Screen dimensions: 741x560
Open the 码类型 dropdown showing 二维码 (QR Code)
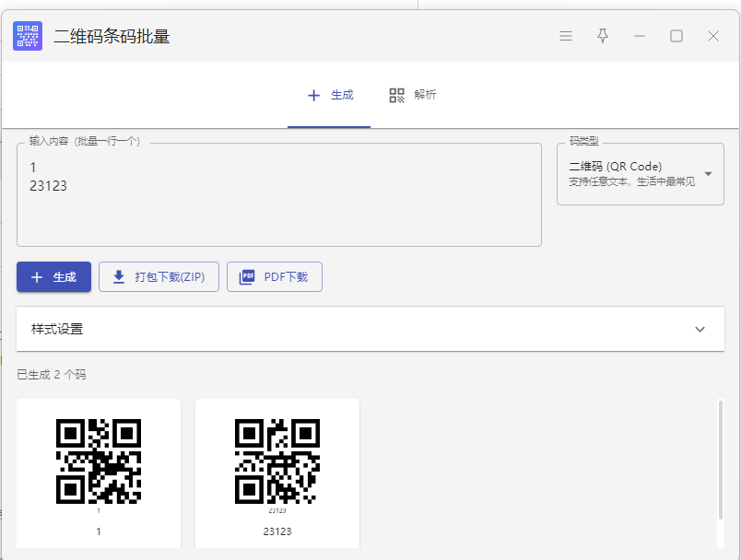click(x=641, y=174)
